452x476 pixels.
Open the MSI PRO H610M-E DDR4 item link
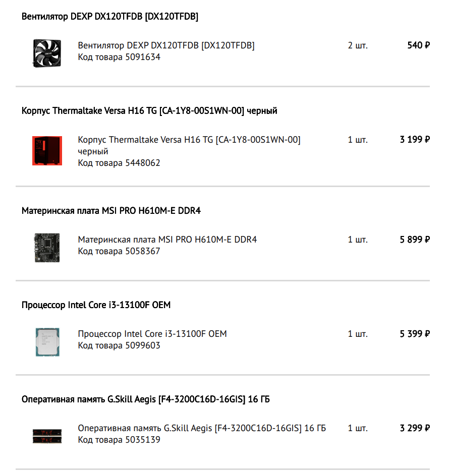tap(167, 240)
